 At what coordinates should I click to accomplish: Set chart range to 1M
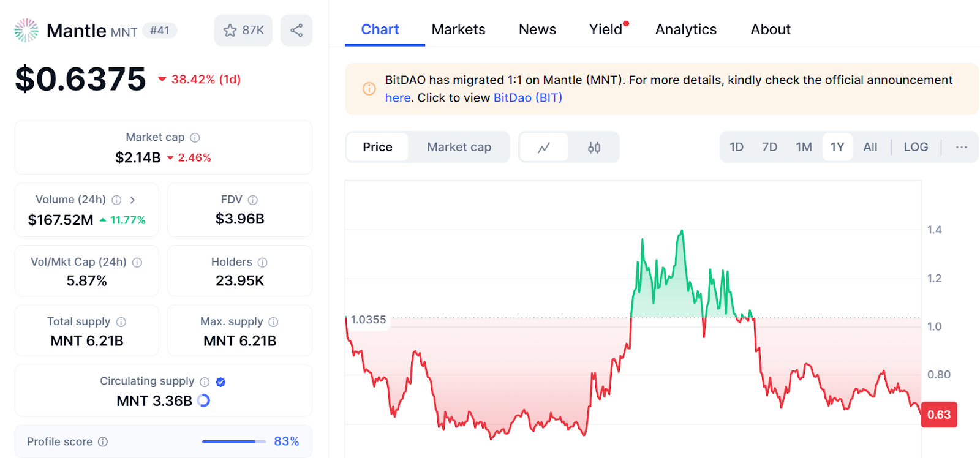pyautogui.click(x=804, y=147)
